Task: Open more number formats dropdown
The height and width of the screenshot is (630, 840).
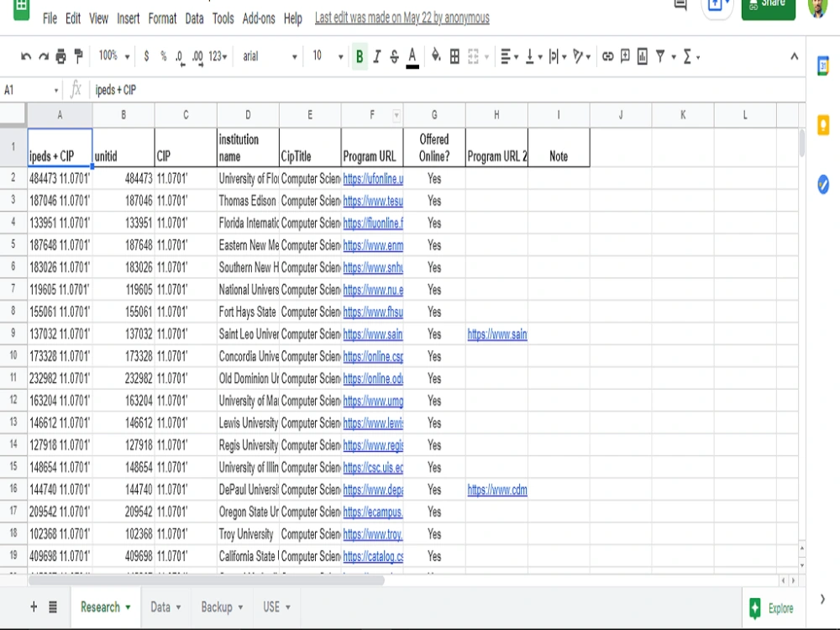Action: [218, 56]
